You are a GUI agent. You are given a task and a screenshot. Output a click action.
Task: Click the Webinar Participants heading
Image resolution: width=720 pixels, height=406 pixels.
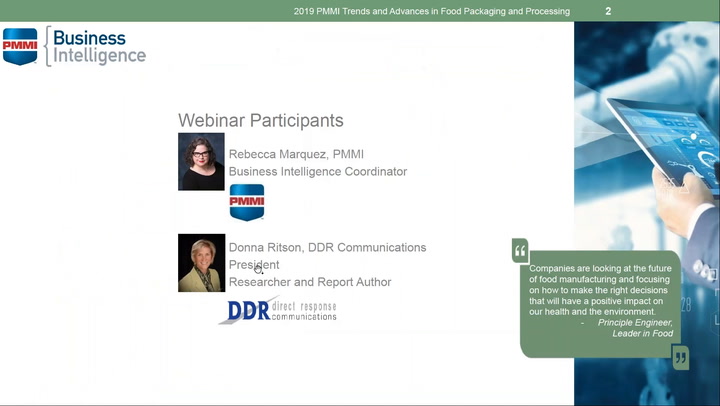tap(261, 120)
